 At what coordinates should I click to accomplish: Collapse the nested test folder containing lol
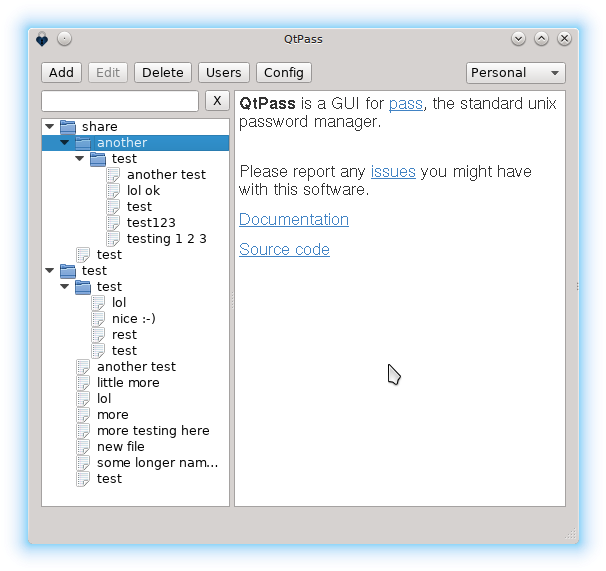[65, 286]
